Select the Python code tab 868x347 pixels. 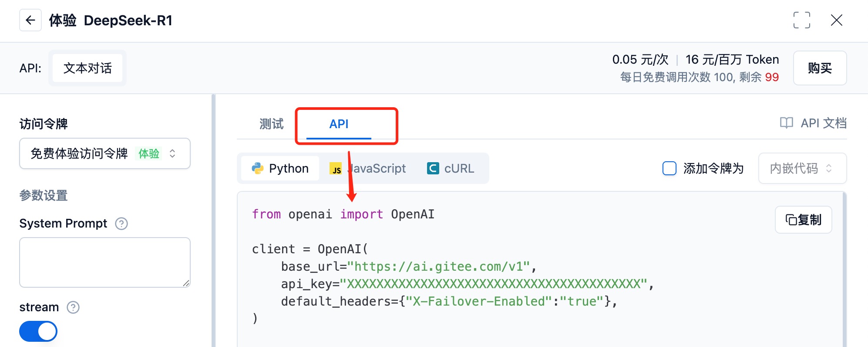coord(280,168)
